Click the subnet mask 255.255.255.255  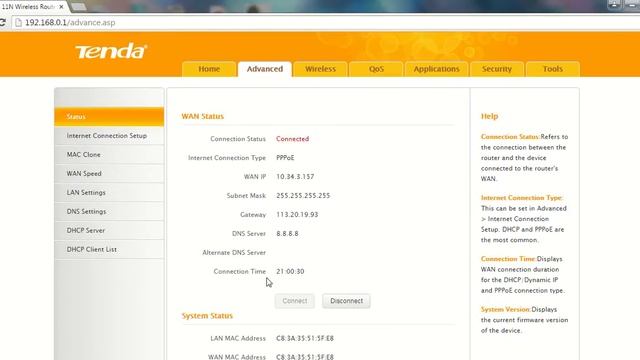click(303, 196)
